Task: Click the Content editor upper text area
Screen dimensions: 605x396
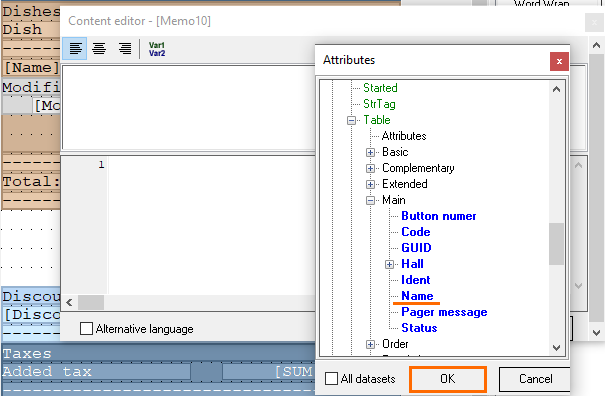Action: [189, 107]
